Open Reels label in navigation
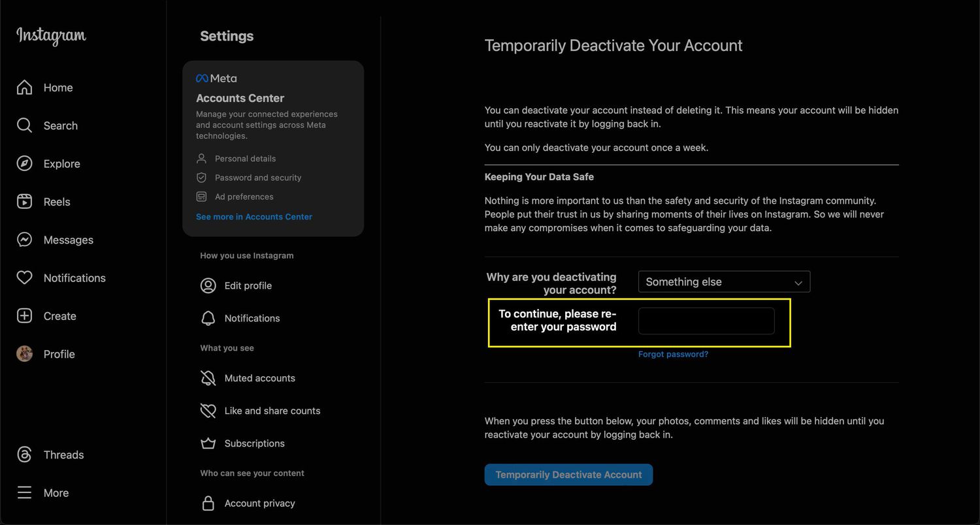Screen dimensions: 980x525 coord(57,202)
